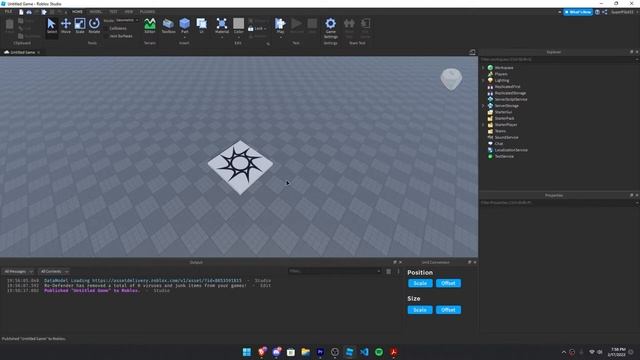Activate the Rotate tool

pos(94,26)
